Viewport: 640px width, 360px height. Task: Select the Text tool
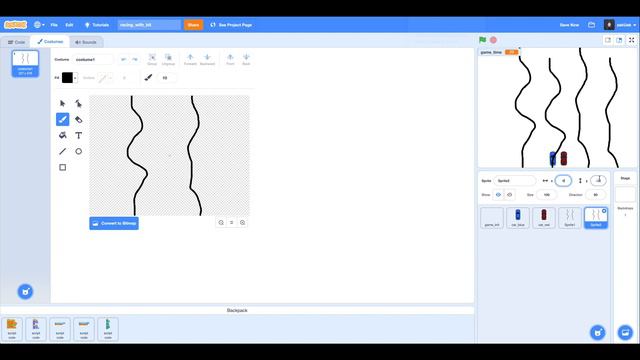click(78, 136)
